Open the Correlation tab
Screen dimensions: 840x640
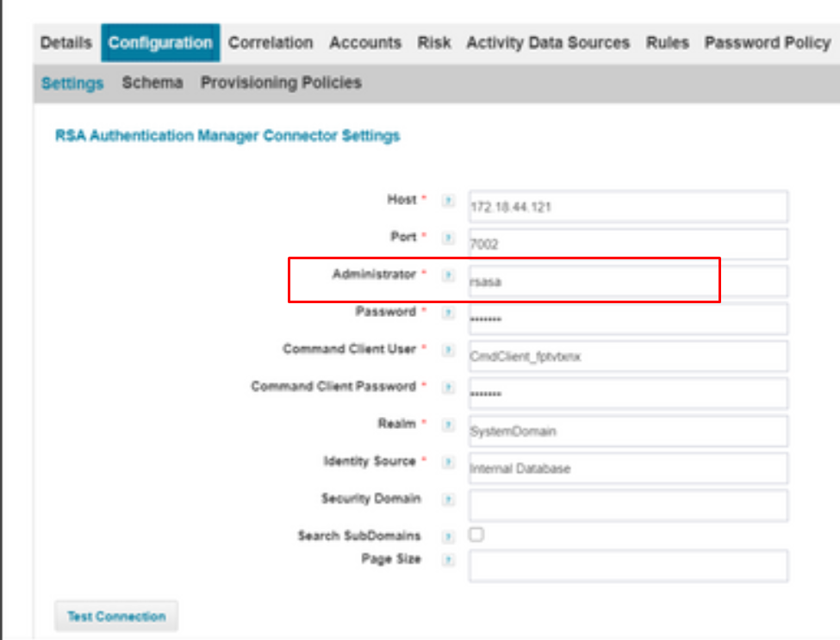pyautogui.click(x=271, y=43)
